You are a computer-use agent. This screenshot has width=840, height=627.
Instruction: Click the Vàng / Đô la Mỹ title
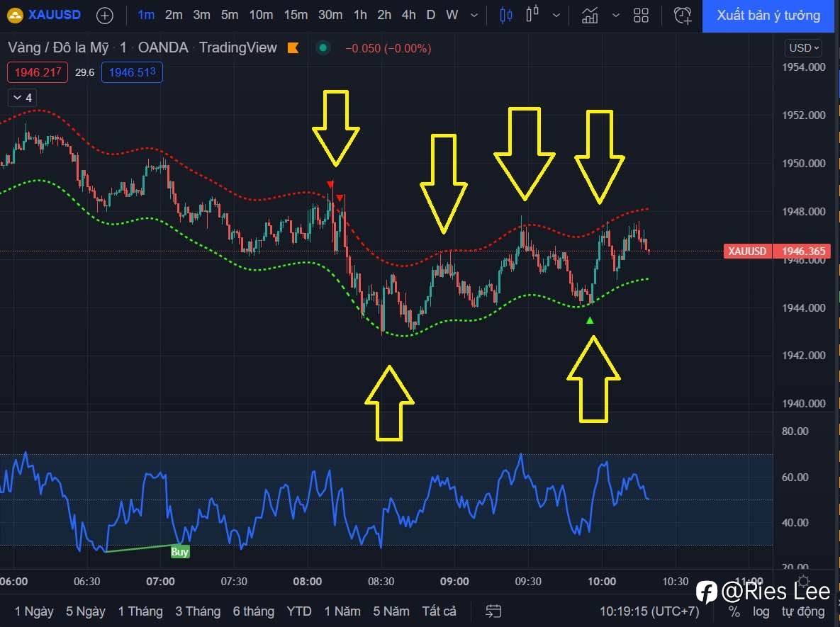(x=58, y=47)
